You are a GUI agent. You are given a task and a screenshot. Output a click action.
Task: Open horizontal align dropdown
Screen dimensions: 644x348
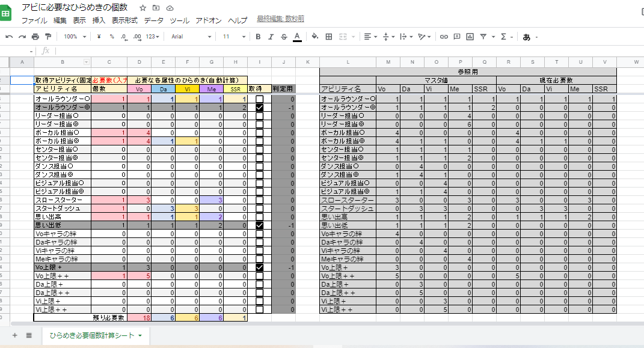370,37
